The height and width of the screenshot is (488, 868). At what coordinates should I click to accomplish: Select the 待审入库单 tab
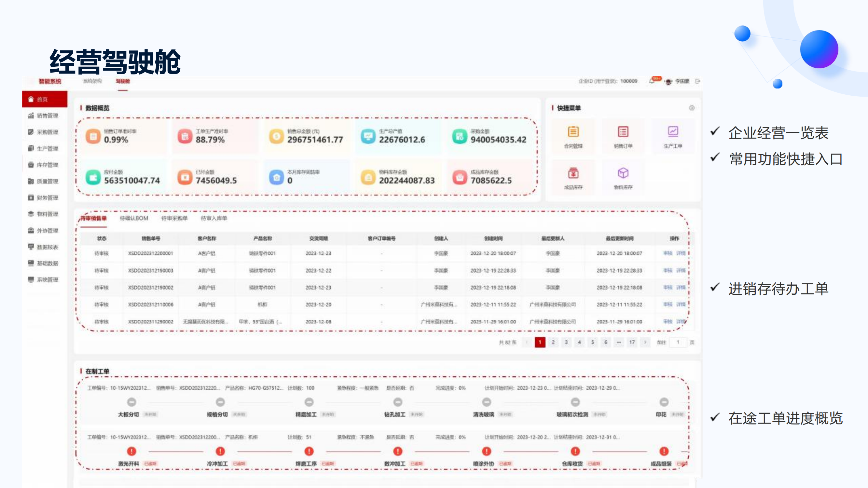pyautogui.click(x=214, y=218)
